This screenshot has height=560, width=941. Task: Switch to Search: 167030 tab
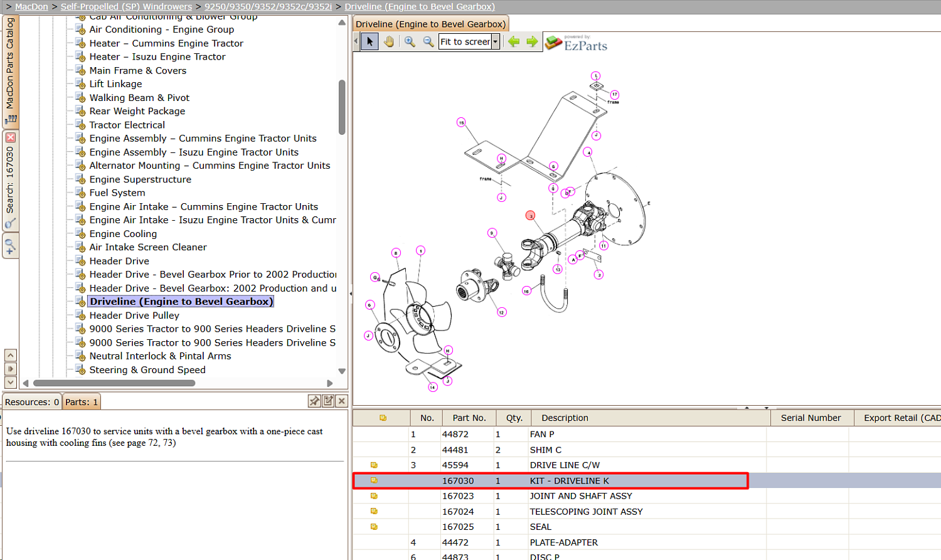(10, 181)
